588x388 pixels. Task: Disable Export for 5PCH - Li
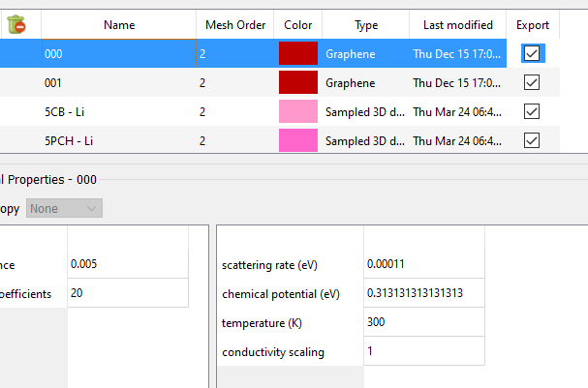pyautogui.click(x=532, y=141)
